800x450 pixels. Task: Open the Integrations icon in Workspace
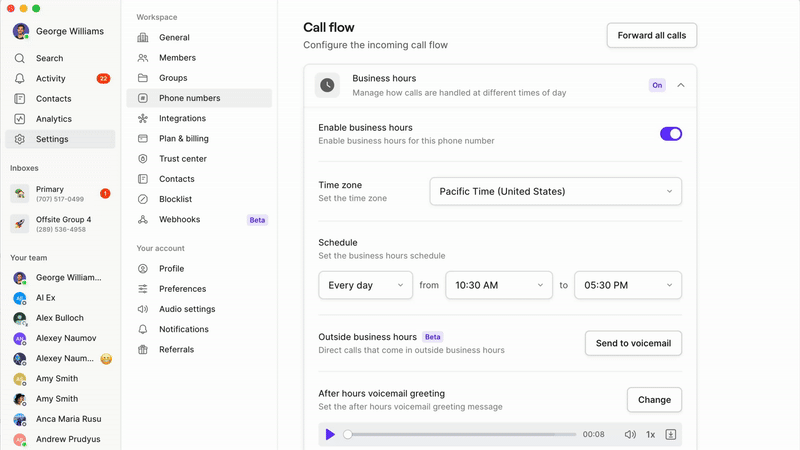tap(143, 118)
